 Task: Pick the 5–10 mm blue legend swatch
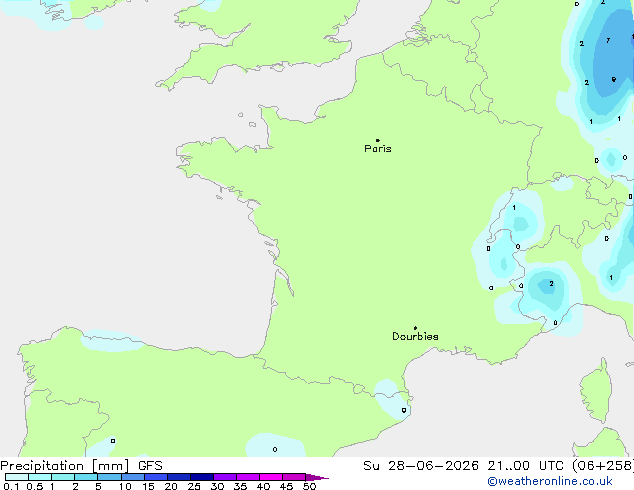110,477
